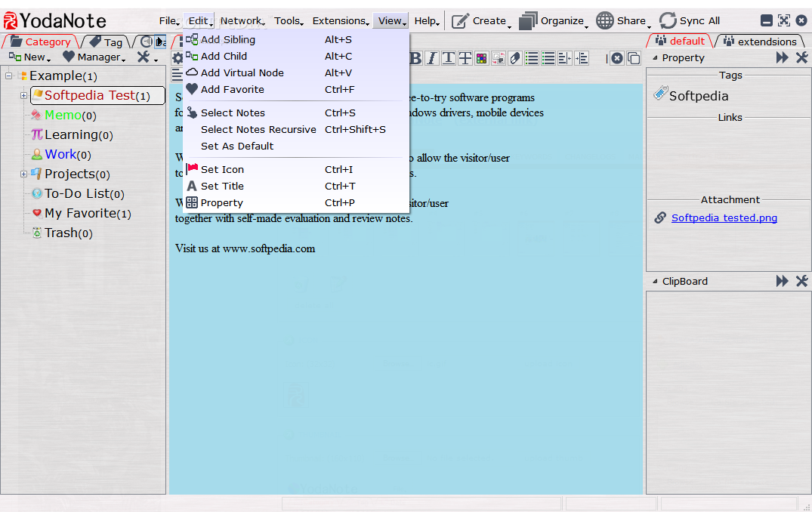Click the second list icon next to bullets
The width and height of the screenshot is (812, 512).
[x=548, y=58]
